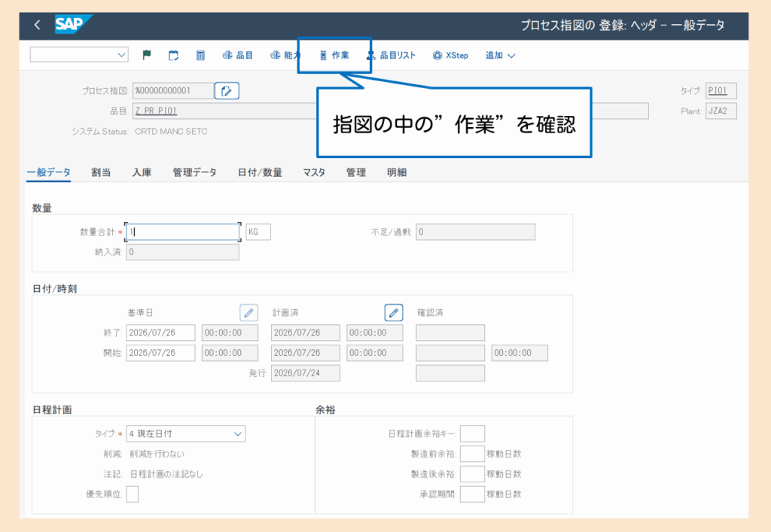The height and width of the screenshot is (532, 771).
Task: Select the 一般データ tab
Action: (x=48, y=172)
